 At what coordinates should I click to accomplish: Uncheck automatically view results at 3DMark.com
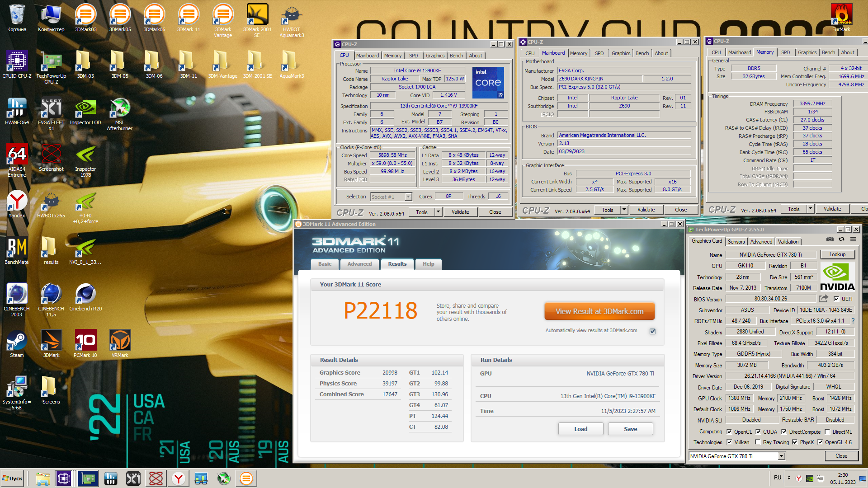pyautogui.click(x=652, y=331)
